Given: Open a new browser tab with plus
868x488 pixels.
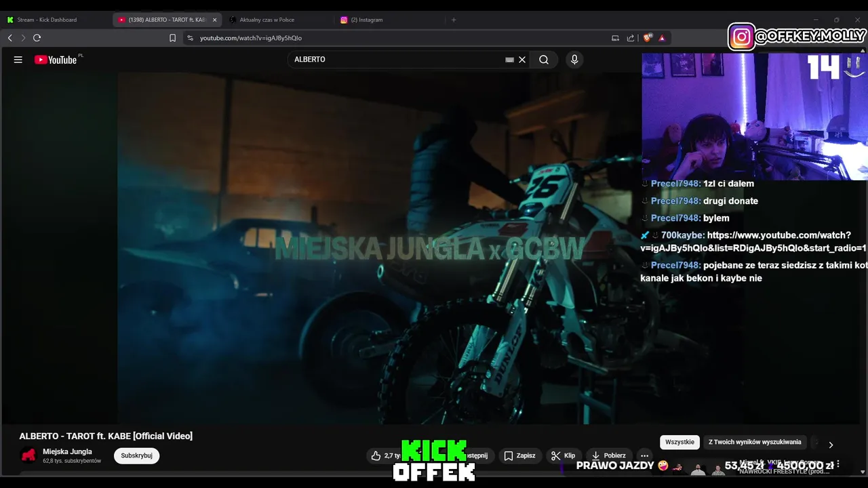Looking at the screenshot, I should tap(454, 20).
